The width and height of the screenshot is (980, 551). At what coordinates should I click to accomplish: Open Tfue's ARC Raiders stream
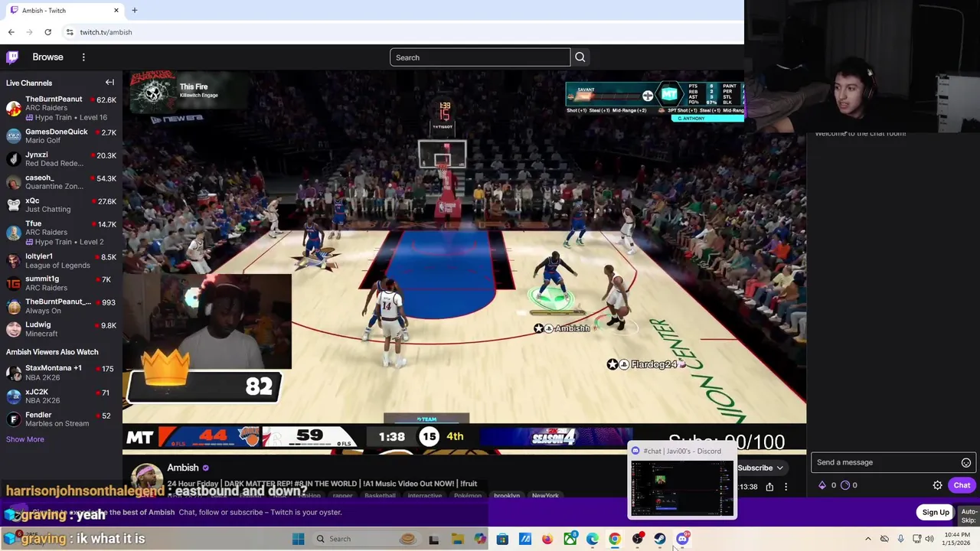click(61, 233)
